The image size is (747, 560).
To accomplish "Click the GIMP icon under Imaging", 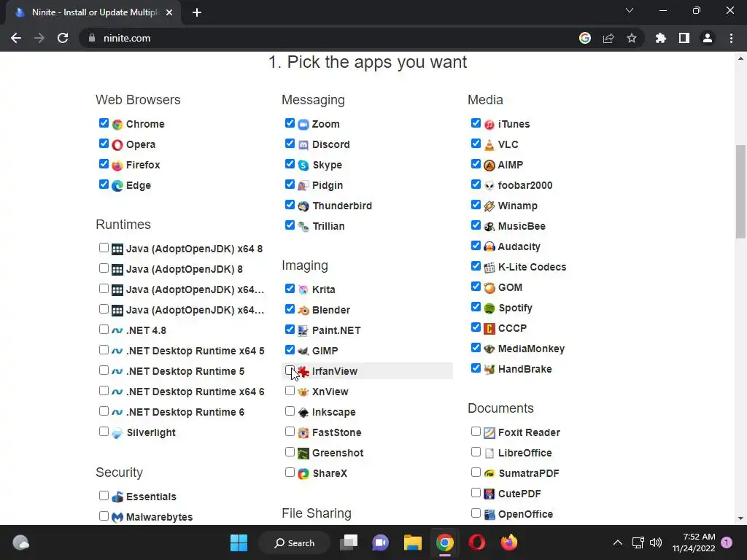I will [303, 351].
